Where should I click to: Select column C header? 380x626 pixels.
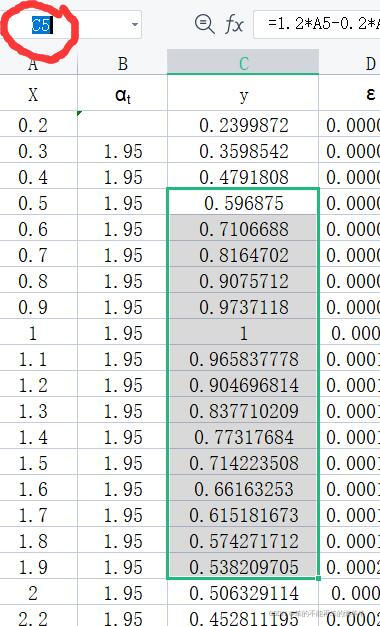click(x=243, y=63)
